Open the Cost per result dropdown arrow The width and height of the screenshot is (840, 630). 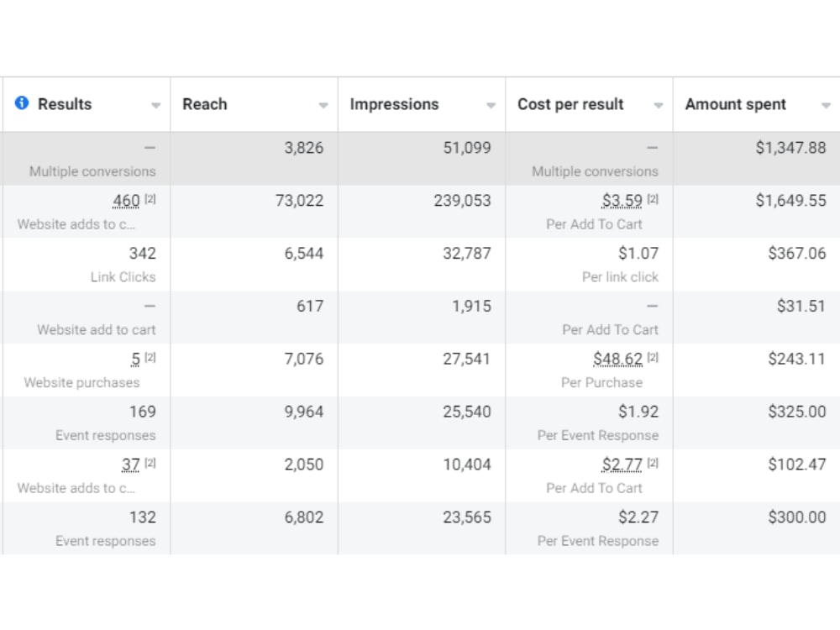click(x=659, y=105)
